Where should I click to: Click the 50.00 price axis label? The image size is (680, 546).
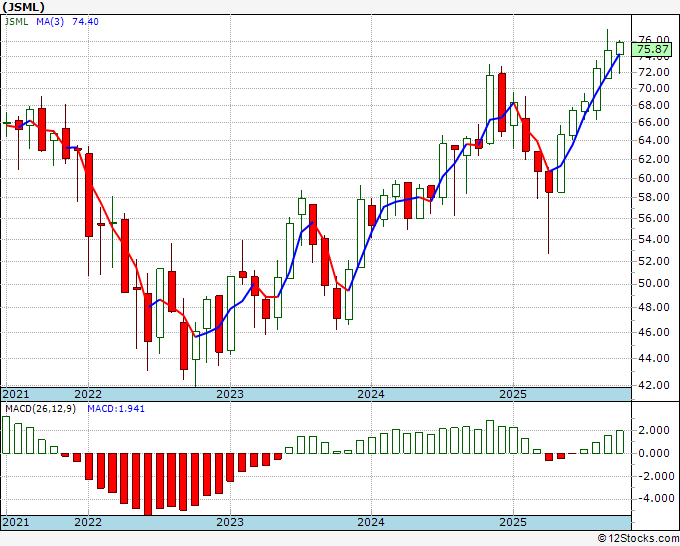(x=656, y=283)
